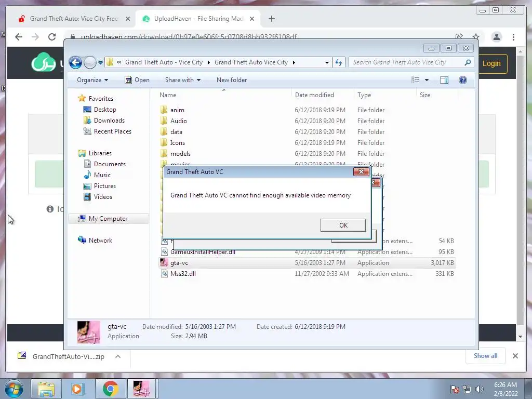Click the Chrome taskbar icon

(110, 389)
